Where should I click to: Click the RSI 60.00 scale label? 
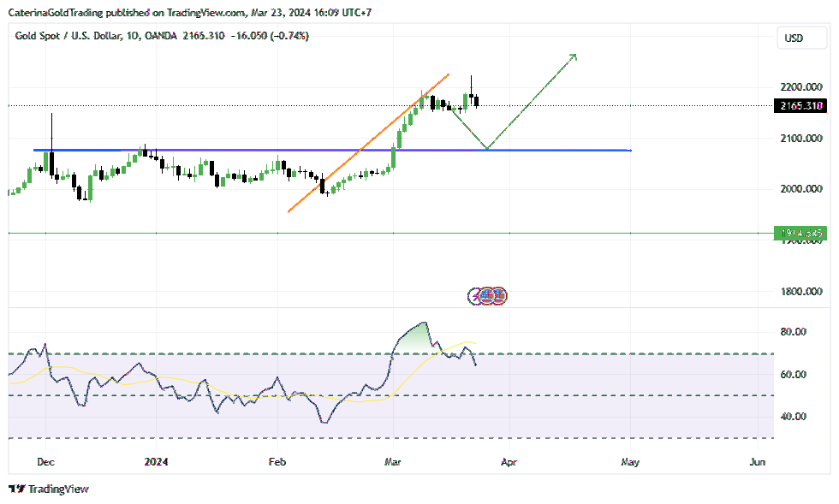click(x=793, y=375)
